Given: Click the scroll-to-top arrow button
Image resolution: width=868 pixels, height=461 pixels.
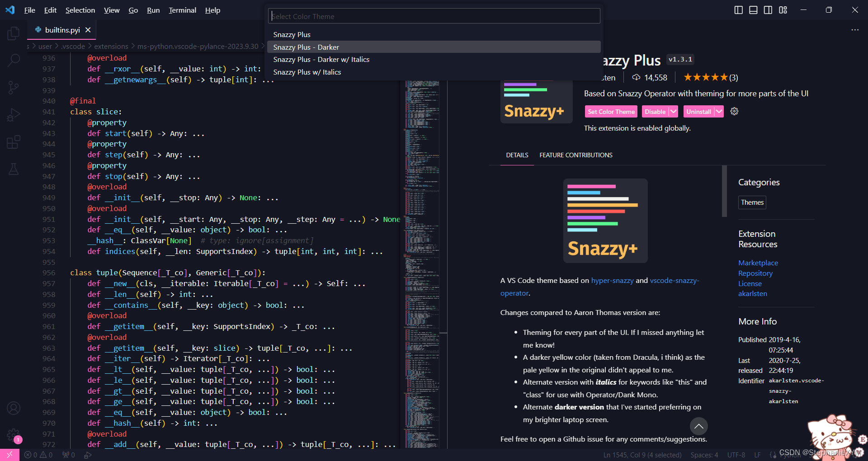Looking at the screenshot, I should [698, 426].
